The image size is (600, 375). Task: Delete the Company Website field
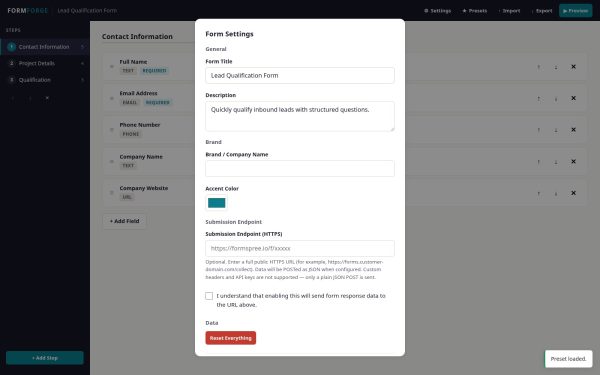click(x=573, y=193)
